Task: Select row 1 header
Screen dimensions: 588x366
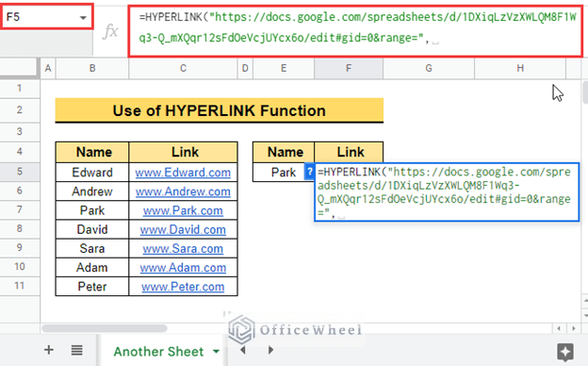Action: (20, 89)
